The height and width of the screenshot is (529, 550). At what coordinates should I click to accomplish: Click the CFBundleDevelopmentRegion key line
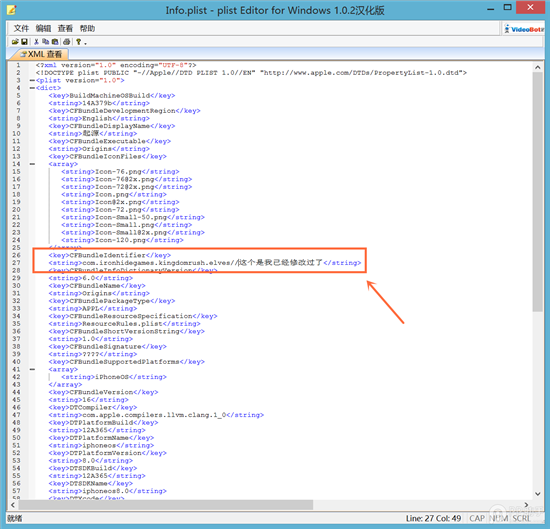tap(125, 111)
